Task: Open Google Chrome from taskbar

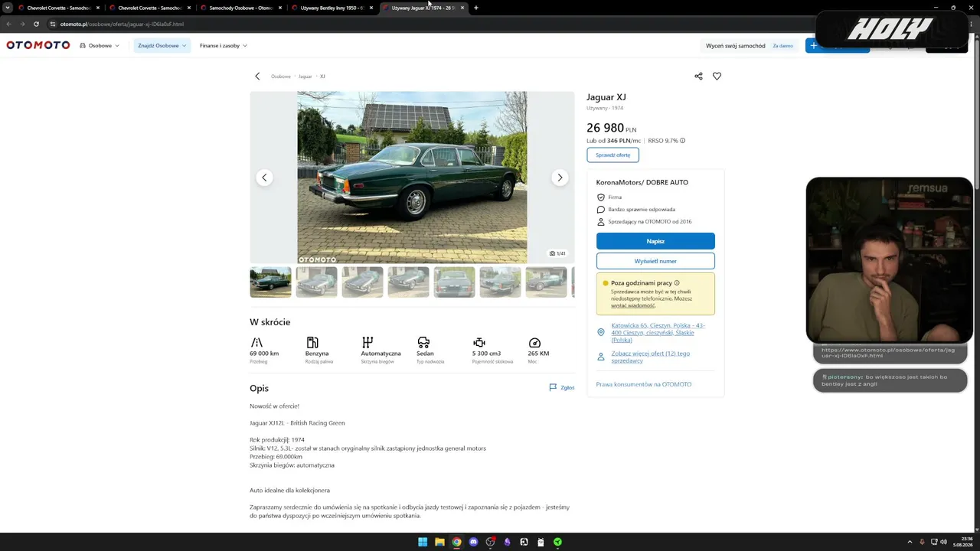Action: tap(456, 542)
